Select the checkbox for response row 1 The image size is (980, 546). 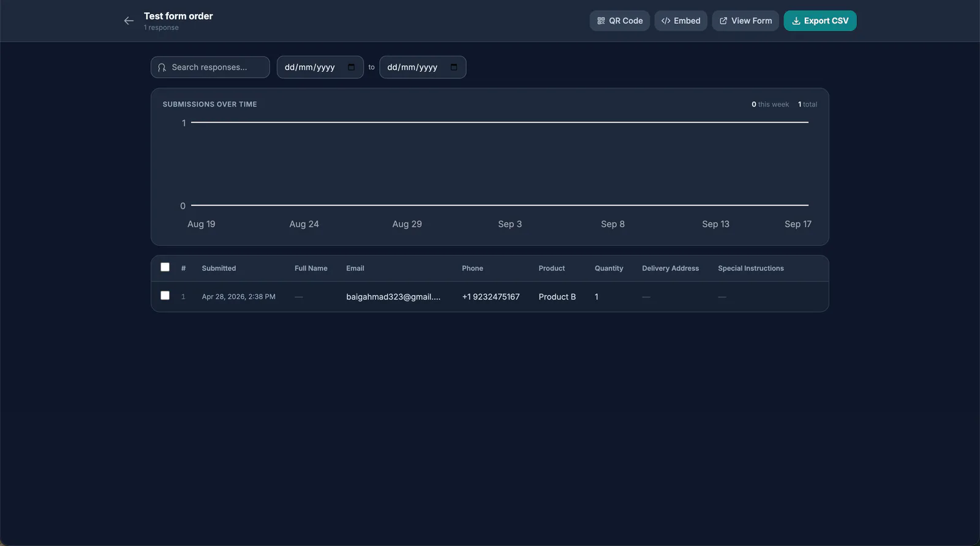165,295
